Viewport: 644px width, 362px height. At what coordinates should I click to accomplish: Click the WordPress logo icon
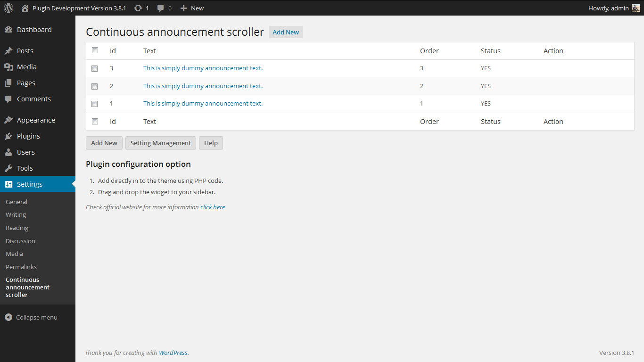pyautogui.click(x=8, y=8)
